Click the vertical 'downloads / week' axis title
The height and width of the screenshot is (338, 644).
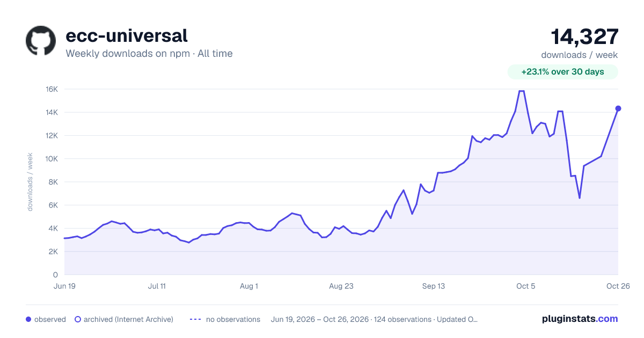pos(31,182)
